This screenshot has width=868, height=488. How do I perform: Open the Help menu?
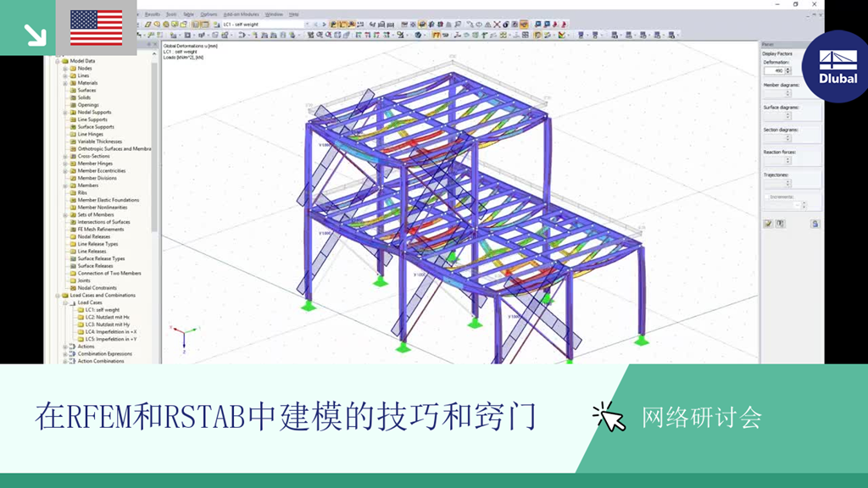[x=294, y=14]
